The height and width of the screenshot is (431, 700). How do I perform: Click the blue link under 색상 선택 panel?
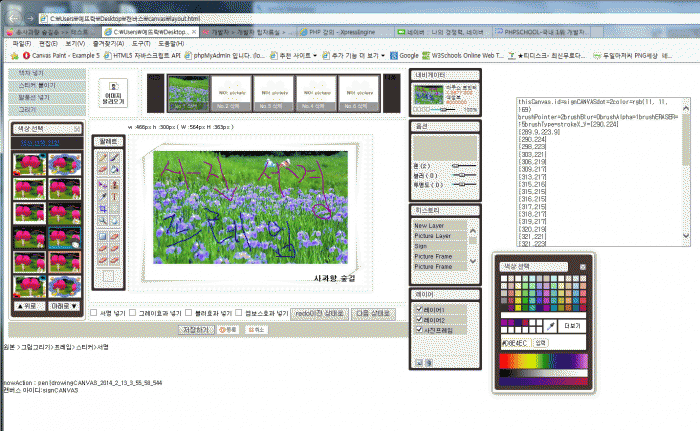pos(40,143)
